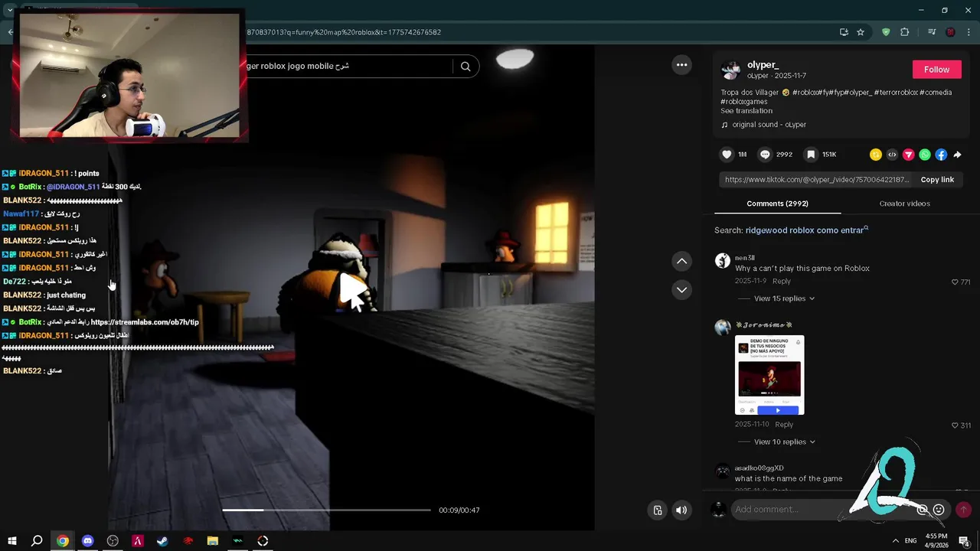Like the video with the heart icon

(x=727, y=155)
